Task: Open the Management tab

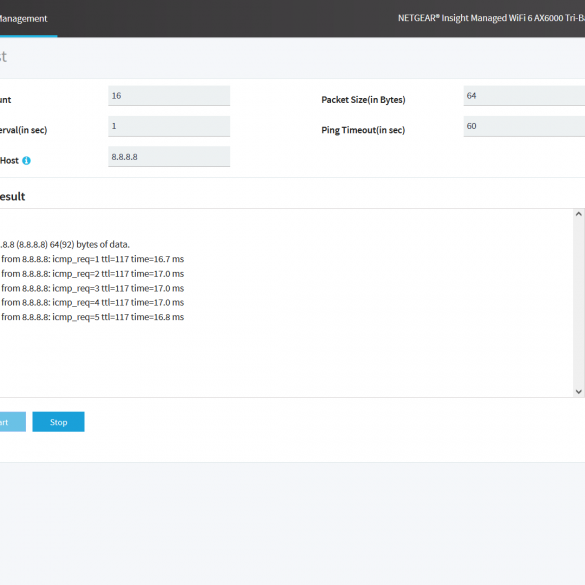Action: point(24,19)
